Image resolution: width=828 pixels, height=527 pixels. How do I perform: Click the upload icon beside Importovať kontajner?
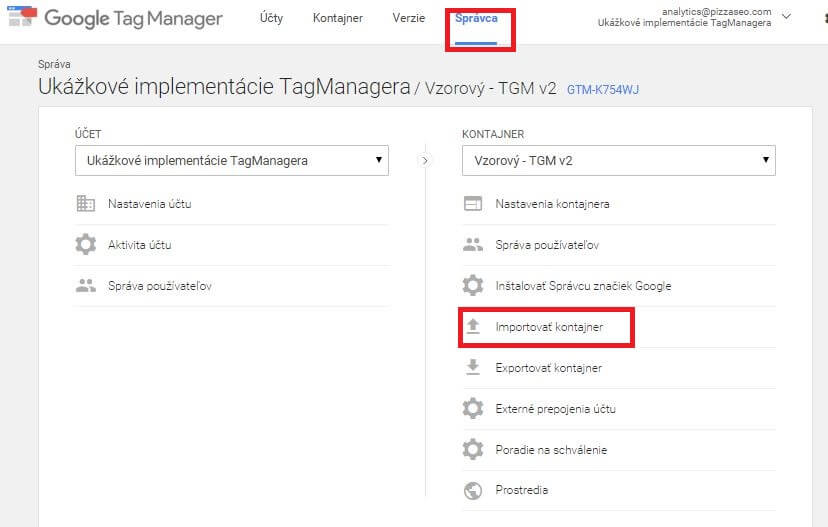[473, 326]
